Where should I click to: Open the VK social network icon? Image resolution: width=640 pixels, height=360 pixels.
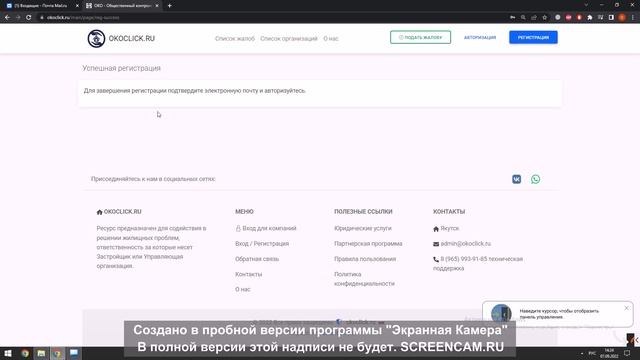[516, 179]
